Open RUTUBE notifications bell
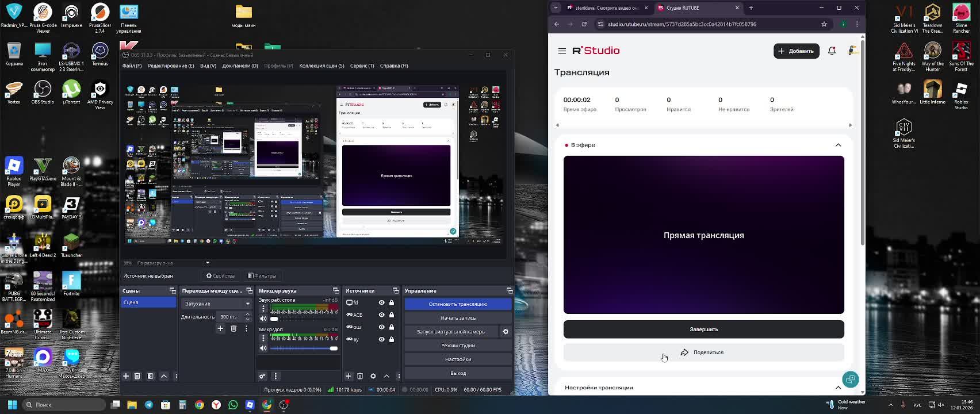The image size is (980, 414). 832,51
